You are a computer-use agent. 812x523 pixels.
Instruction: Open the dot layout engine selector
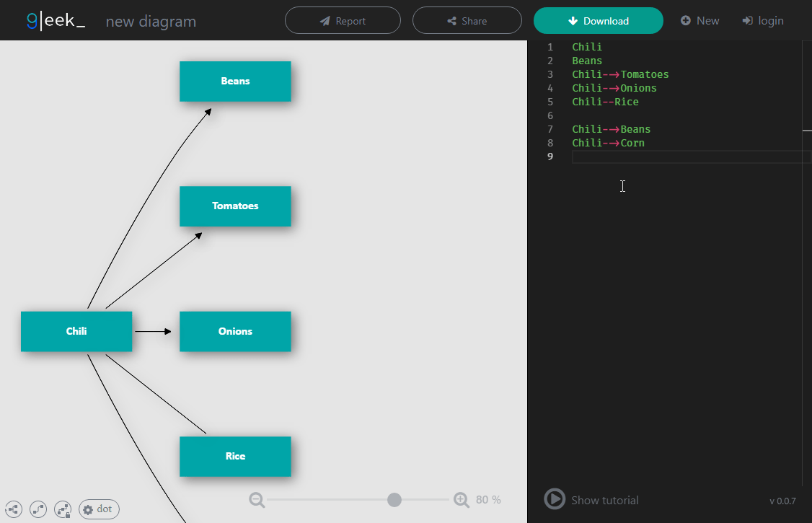pos(99,509)
